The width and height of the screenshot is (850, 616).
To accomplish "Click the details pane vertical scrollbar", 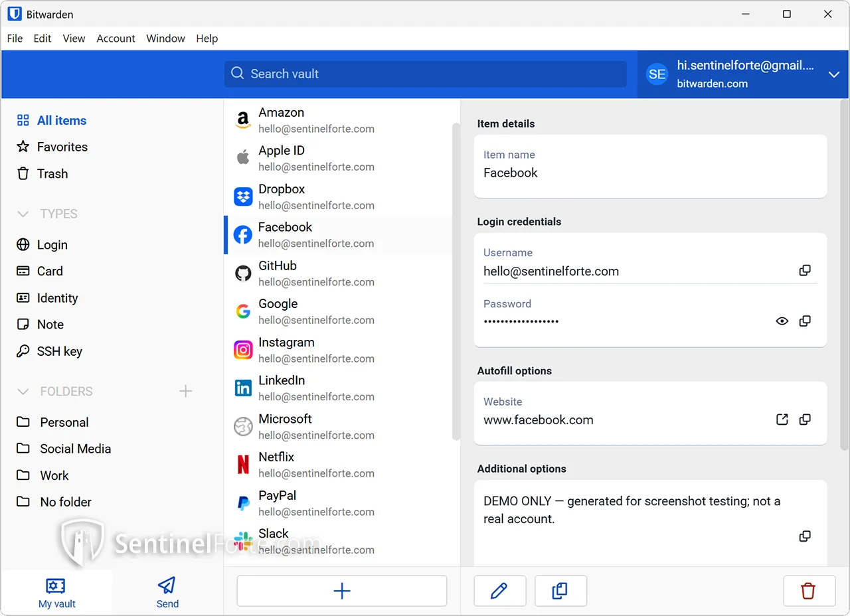I will click(x=844, y=275).
